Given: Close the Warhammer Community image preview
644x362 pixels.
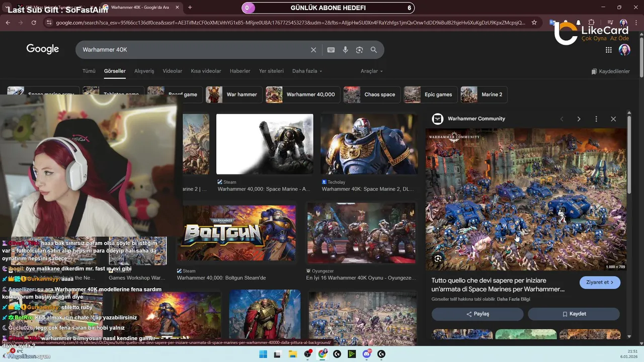Looking at the screenshot, I should coord(613,119).
